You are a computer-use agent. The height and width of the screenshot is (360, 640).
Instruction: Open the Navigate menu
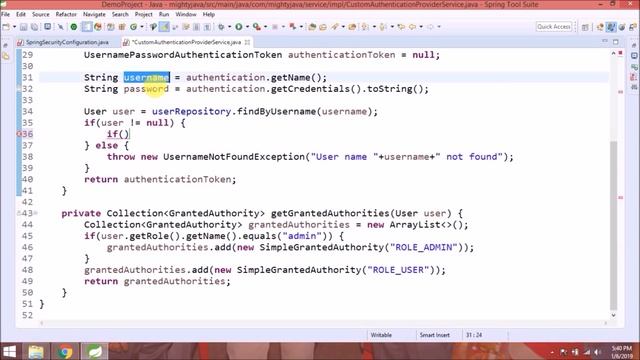coord(94,14)
